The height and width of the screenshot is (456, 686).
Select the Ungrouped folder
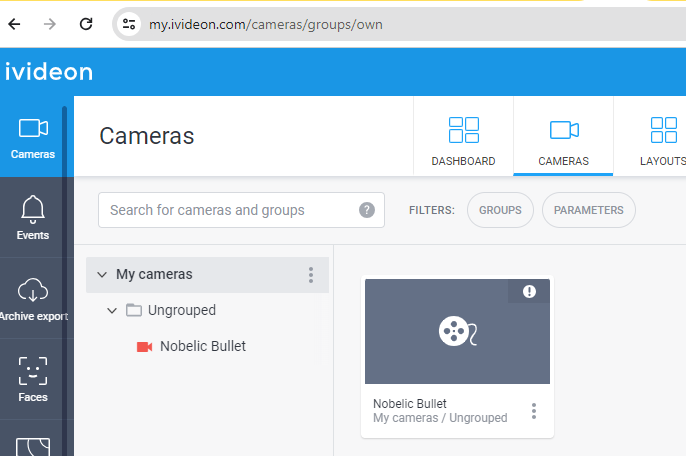pos(182,310)
